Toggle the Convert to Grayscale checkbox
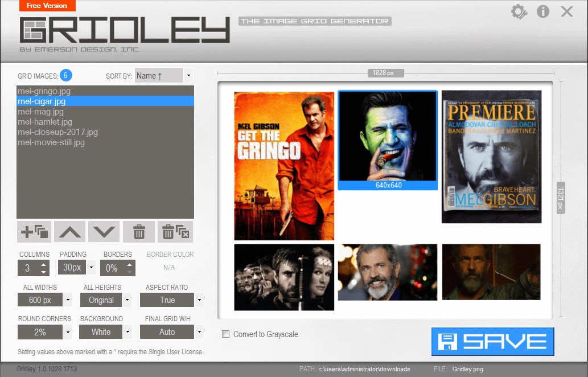The image size is (588, 377). click(x=226, y=334)
